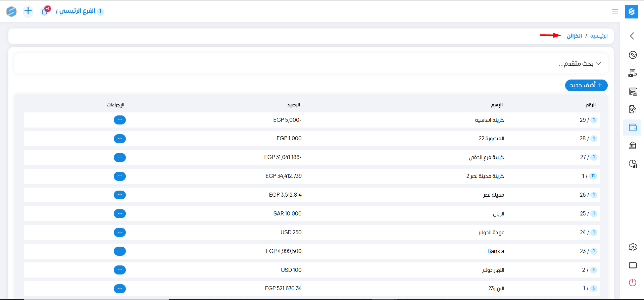Image resolution: width=644 pixels, height=300 pixels.
Task: Click the plus quick-add icon in header
Action: pyautogui.click(x=28, y=11)
